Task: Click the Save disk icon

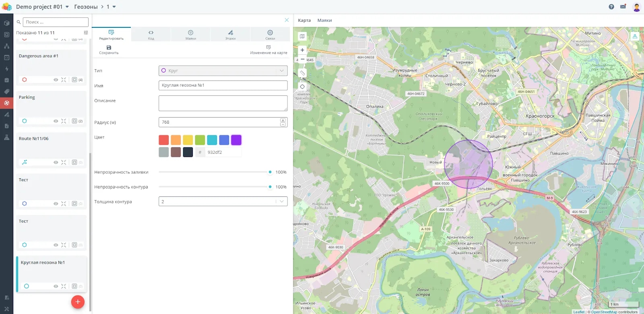Action: 109,48
